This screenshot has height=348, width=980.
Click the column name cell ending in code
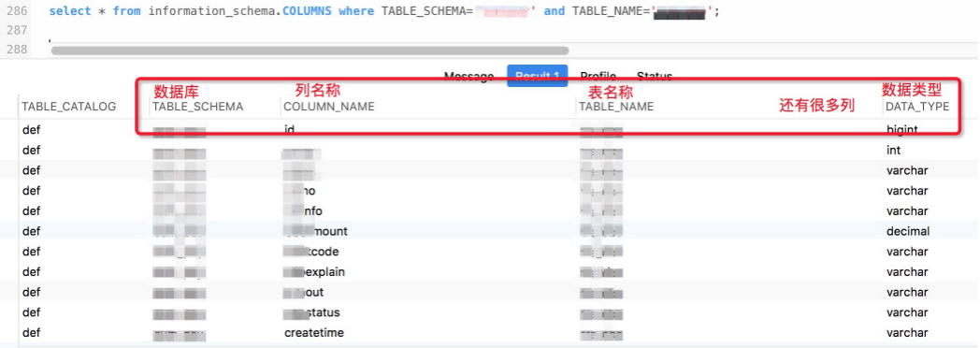(311, 252)
